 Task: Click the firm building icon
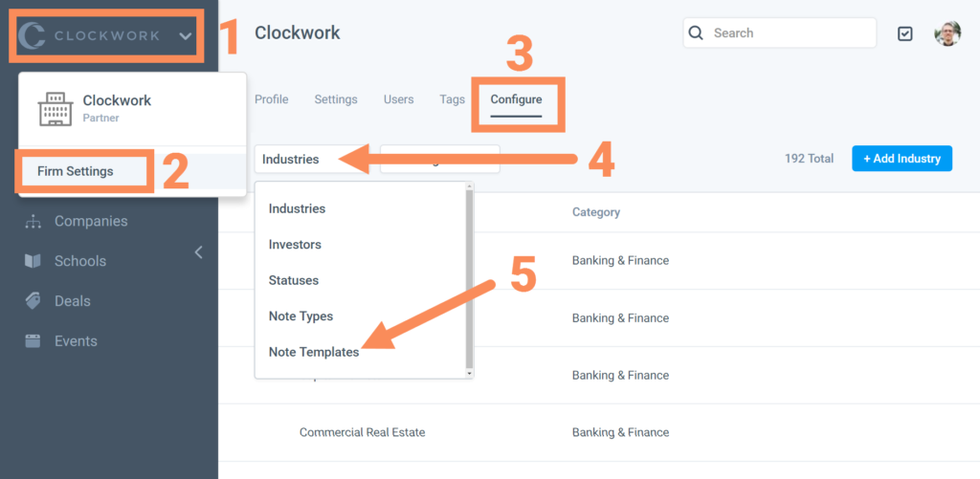(x=55, y=109)
